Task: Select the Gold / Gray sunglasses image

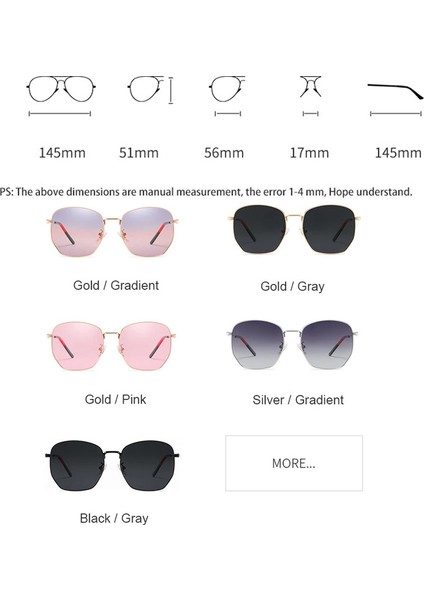Action: 294,229
